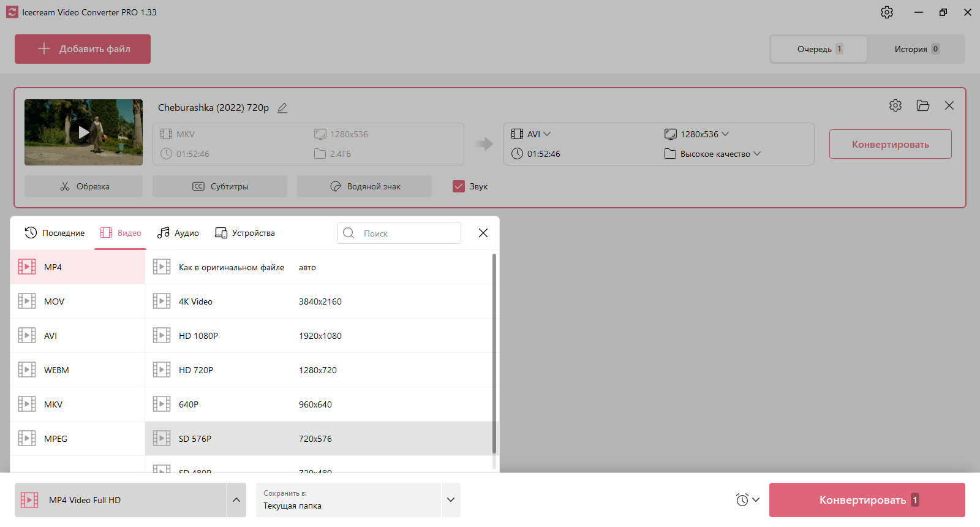Switch to the Аудио tab
The height and width of the screenshot is (527, 980).
pyautogui.click(x=178, y=233)
